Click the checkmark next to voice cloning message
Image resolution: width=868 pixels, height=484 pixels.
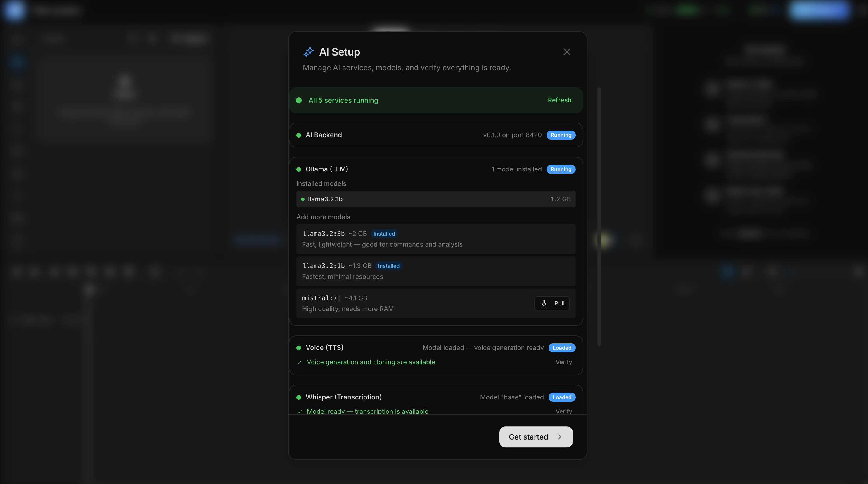[x=300, y=362]
